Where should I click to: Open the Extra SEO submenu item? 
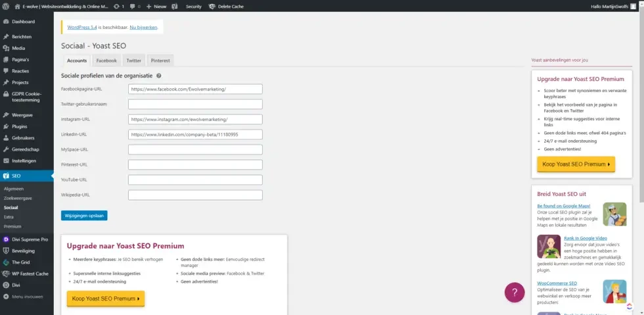coord(8,217)
